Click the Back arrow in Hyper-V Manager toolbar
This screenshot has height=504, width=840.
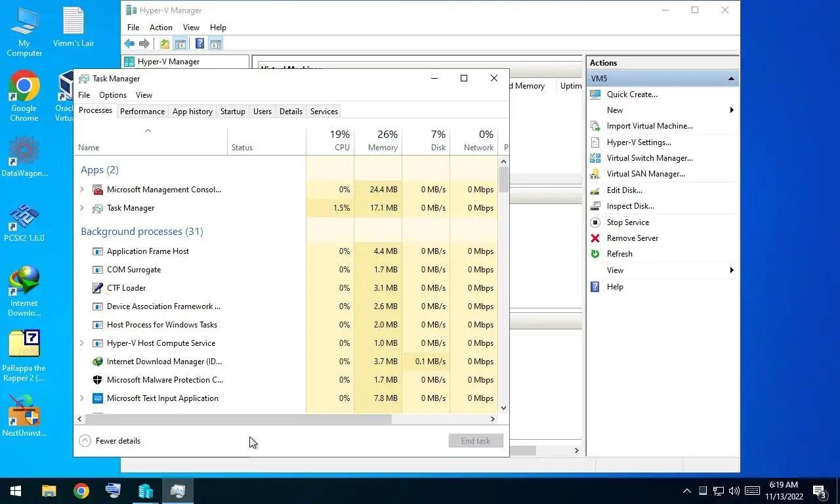pos(129,44)
